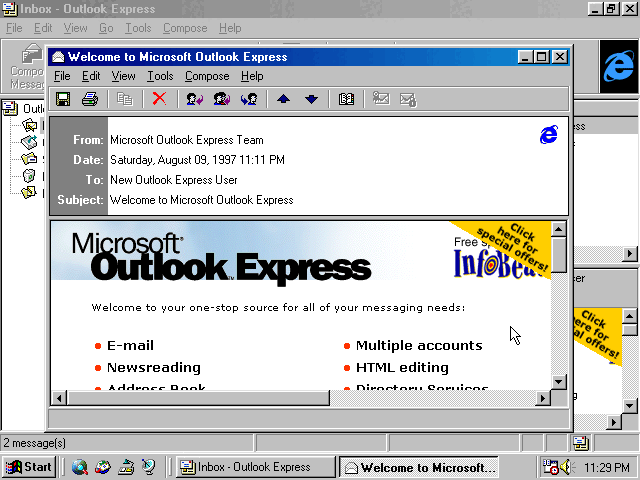This screenshot has height=480, width=640.
Task: Select the Outbox folder icon in folder tree
Action: click(x=29, y=142)
